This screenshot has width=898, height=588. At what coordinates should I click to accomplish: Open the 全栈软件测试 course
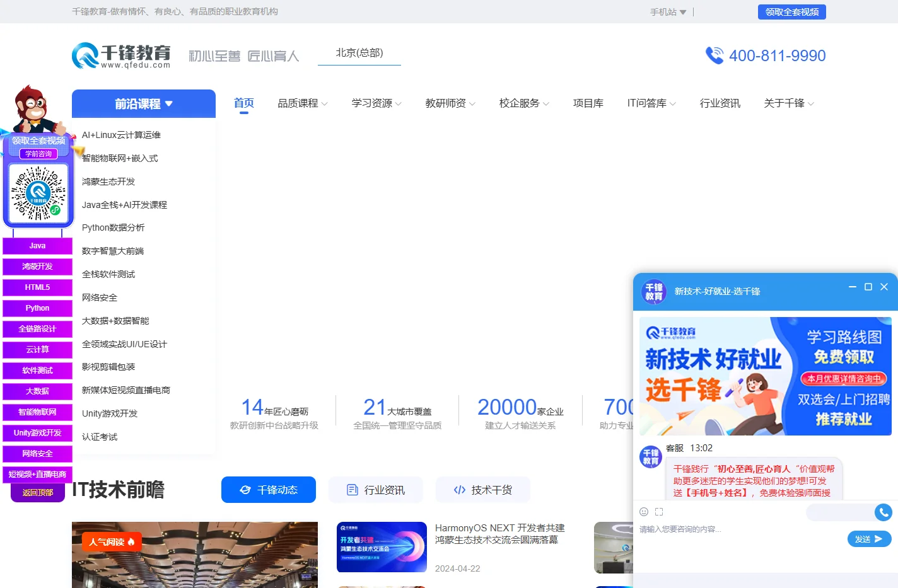(108, 274)
